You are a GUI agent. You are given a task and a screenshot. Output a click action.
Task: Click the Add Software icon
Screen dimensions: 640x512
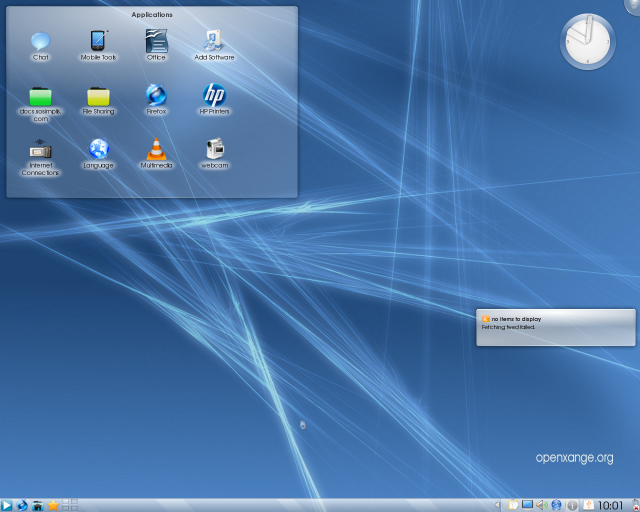coord(214,42)
